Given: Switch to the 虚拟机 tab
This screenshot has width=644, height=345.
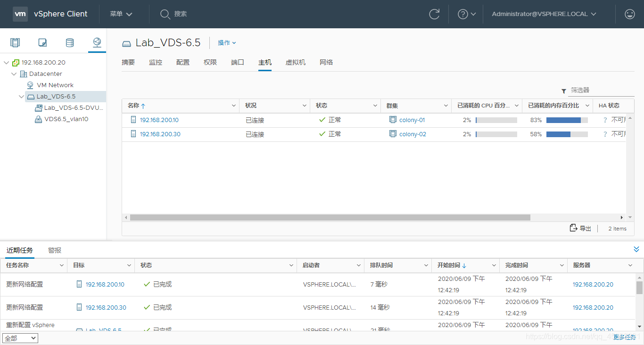Looking at the screenshot, I should click(296, 62).
